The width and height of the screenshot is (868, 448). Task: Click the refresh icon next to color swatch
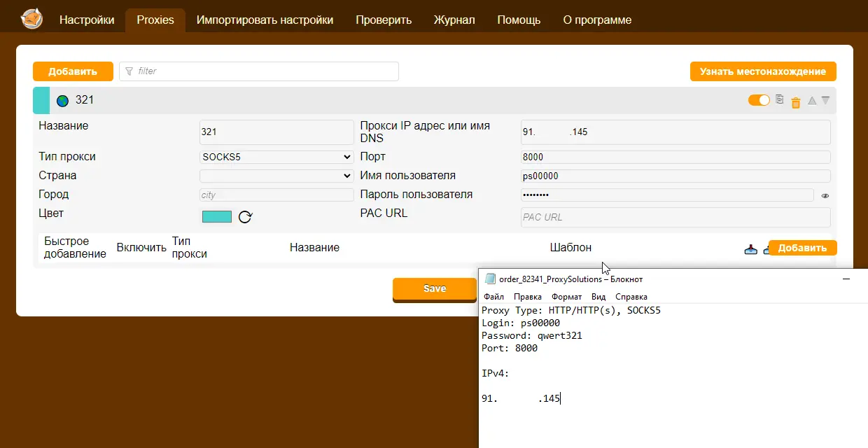pyautogui.click(x=244, y=217)
